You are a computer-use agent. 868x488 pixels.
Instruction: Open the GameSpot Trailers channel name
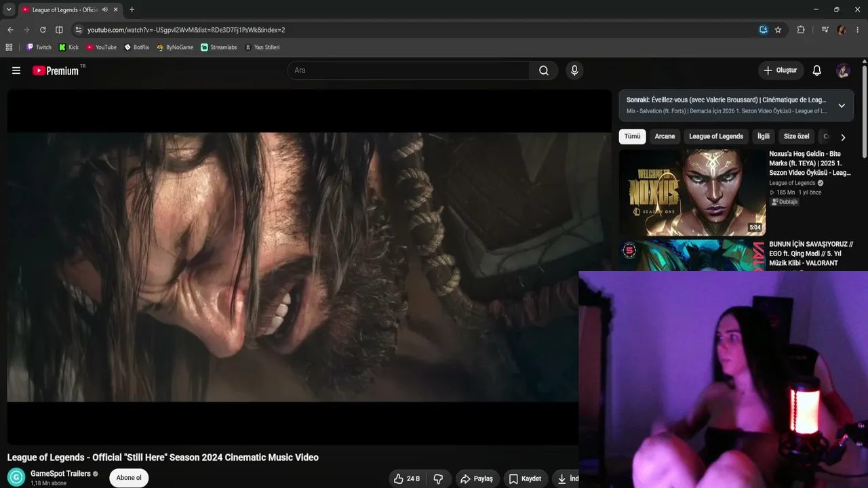60,474
